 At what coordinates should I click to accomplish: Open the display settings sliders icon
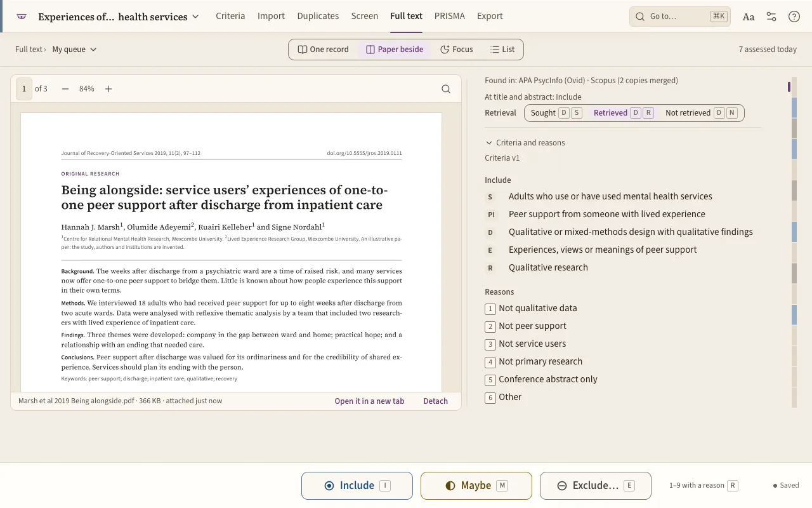pyautogui.click(x=771, y=17)
